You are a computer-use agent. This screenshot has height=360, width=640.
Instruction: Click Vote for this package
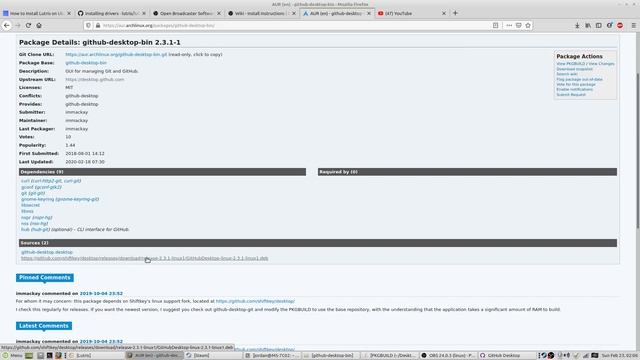pos(576,84)
